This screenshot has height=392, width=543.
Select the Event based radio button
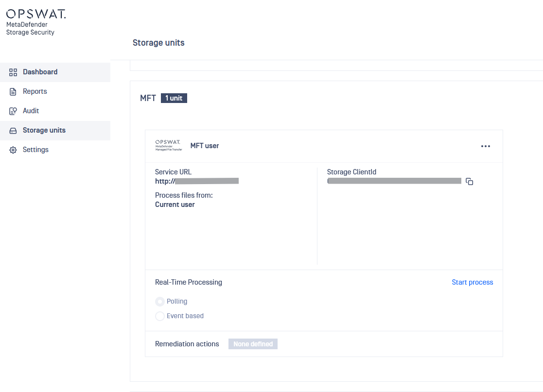[159, 316]
